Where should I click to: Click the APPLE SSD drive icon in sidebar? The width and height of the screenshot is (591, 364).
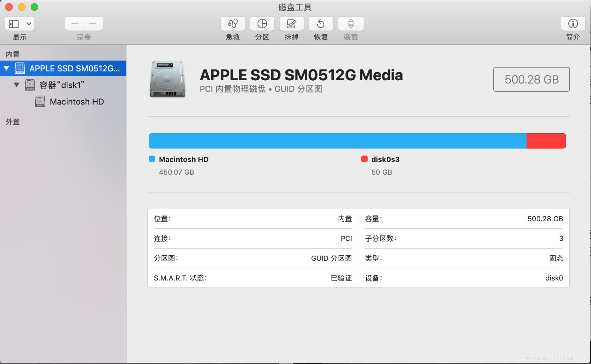click(x=20, y=68)
